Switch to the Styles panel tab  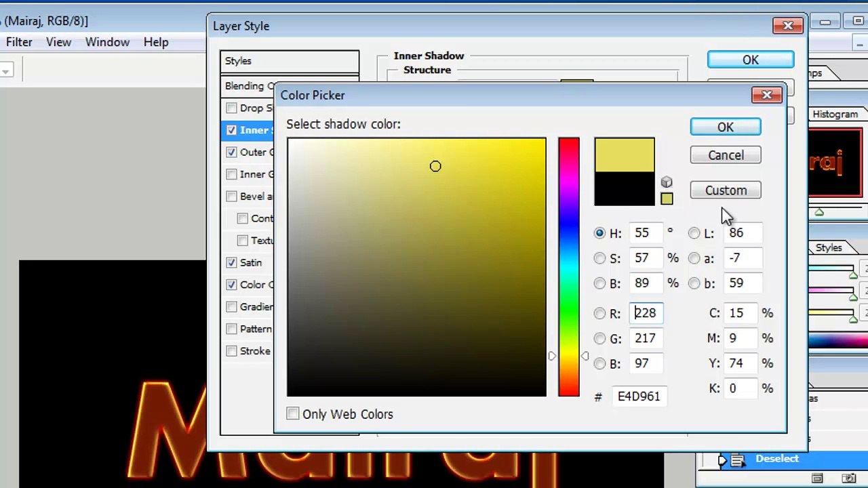pos(829,248)
